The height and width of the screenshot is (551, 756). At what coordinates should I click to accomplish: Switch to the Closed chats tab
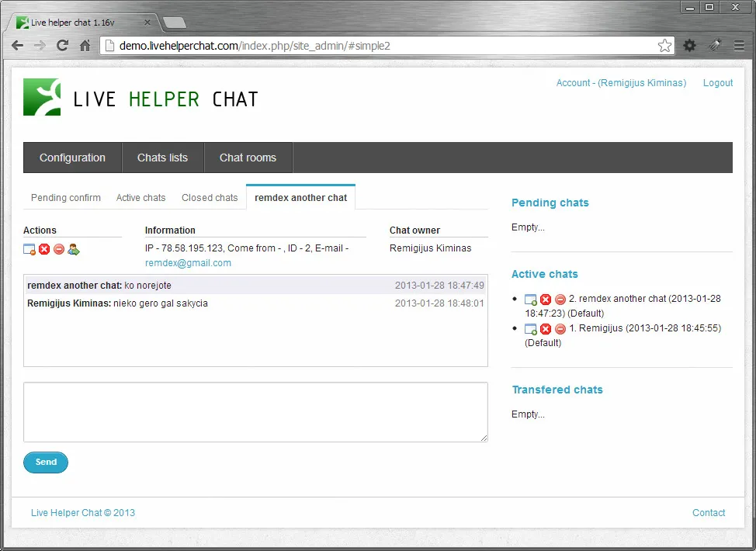pyautogui.click(x=209, y=197)
